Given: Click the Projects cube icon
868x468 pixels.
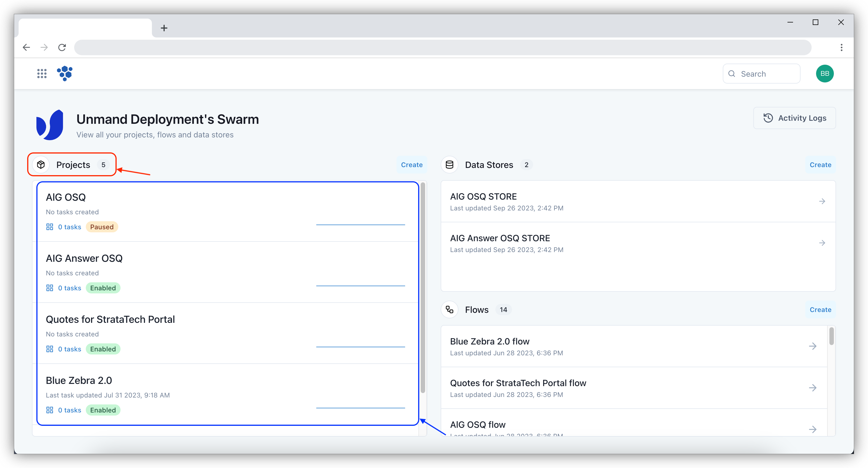Looking at the screenshot, I should (x=41, y=165).
